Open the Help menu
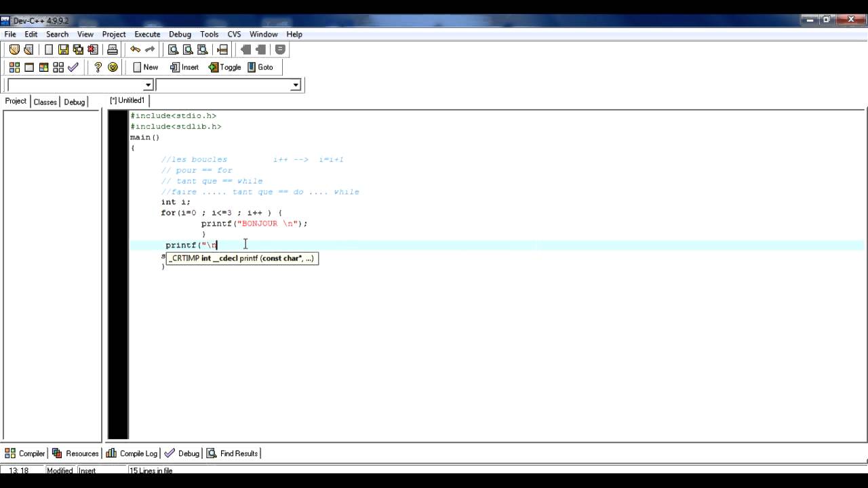 pos(294,34)
